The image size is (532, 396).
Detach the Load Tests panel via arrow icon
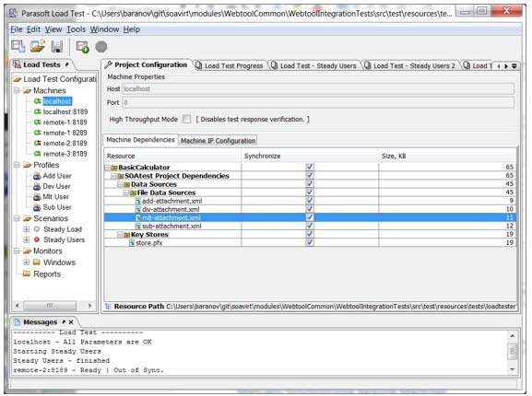click(x=66, y=64)
